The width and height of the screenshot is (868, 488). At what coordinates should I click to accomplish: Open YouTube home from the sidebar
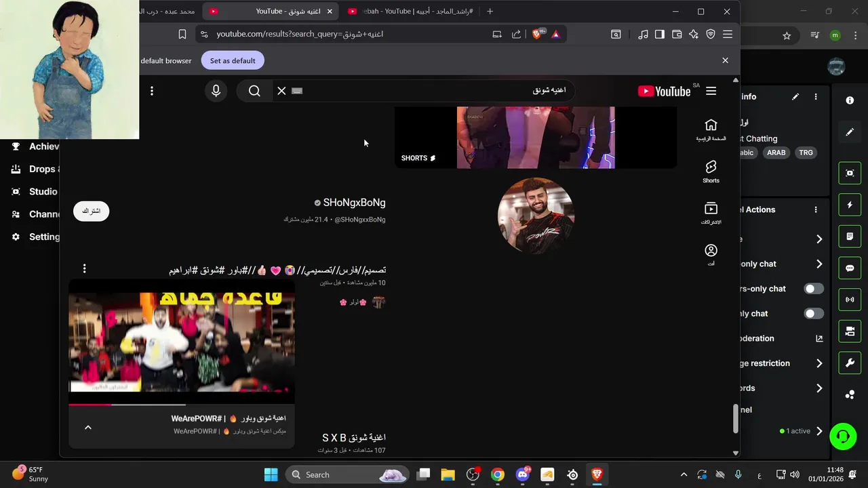tap(711, 129)
